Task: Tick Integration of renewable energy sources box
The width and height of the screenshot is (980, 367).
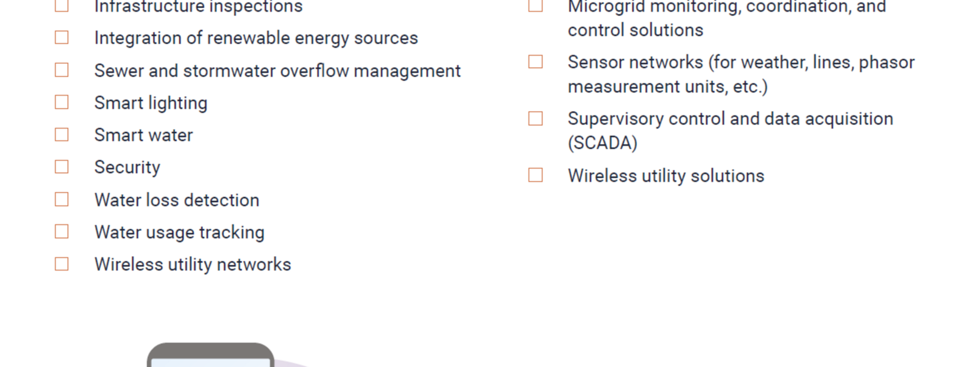Action: click(62, 38)
